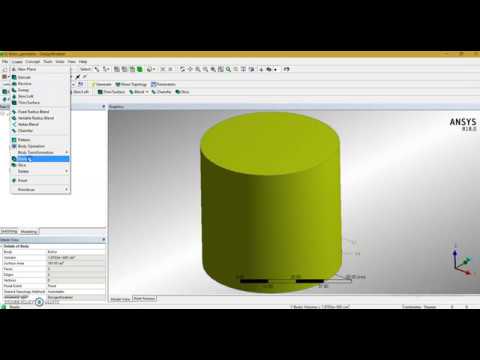Open the Concept menu

tap(33, 62)
